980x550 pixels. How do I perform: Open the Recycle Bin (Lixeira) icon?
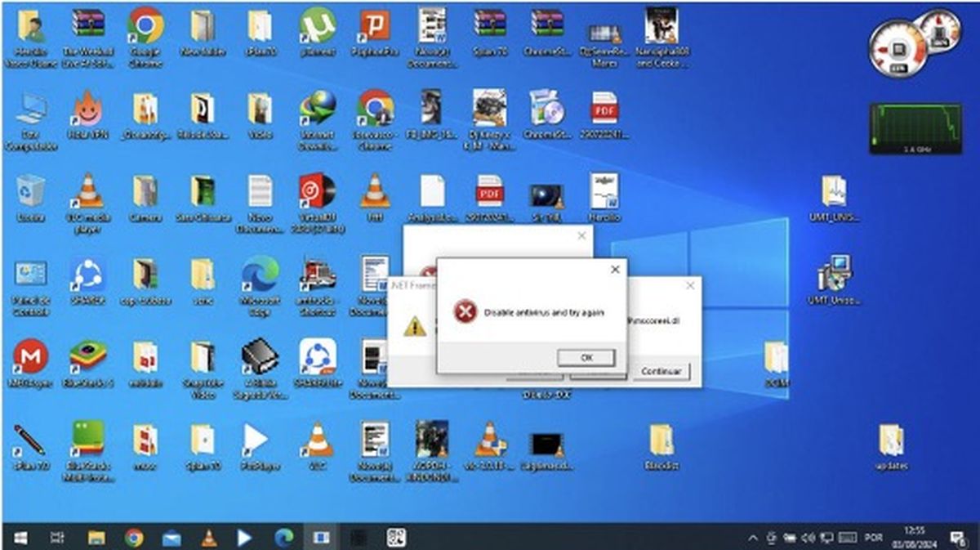pos(30,198)
